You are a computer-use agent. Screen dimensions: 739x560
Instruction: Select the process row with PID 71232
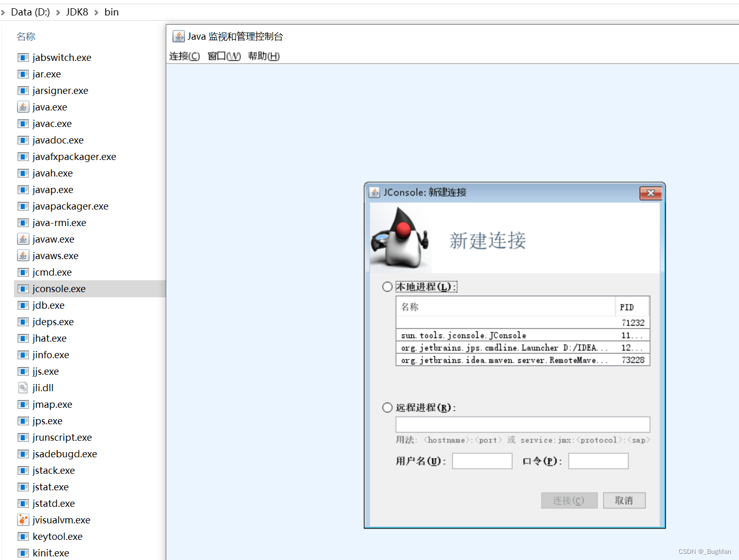coord(523,323)
